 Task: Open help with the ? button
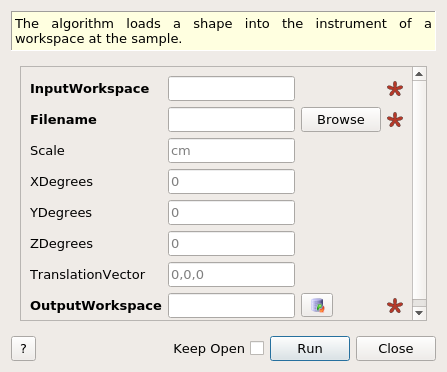pyautogui.click(x=23, y=348)
